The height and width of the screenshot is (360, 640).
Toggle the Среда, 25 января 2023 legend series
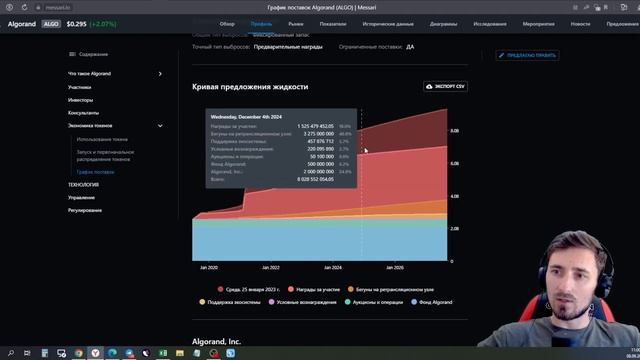pyautogui.click(x=249, y=289)
